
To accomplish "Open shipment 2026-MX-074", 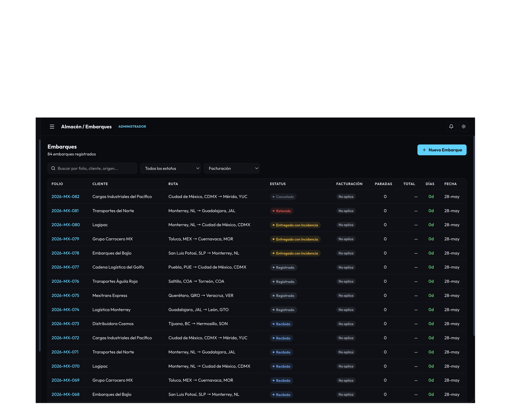I will [x=65, y=310].
